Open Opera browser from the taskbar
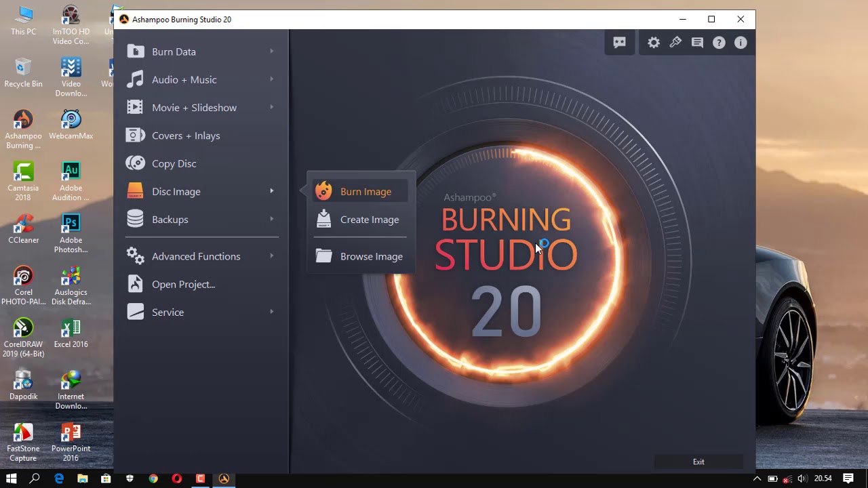The width and height of the screenshot is (868, 488). (x=177, y=479)
